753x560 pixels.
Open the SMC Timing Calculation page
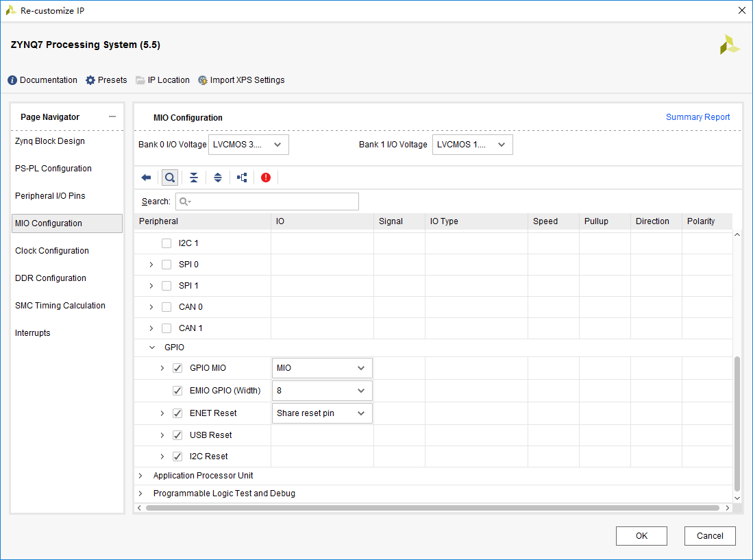(x=60, y=306)
